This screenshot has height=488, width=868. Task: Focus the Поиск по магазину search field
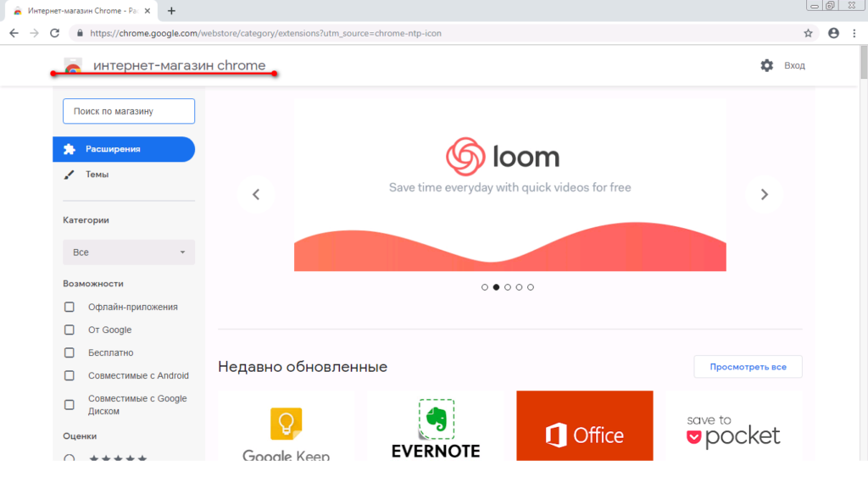(129, 111)
